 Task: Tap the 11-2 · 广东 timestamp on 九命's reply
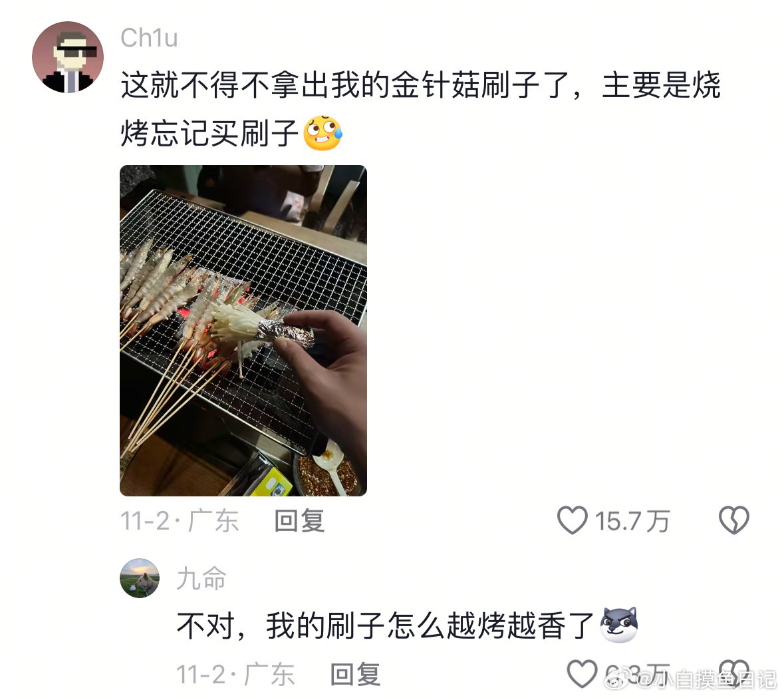235,674
